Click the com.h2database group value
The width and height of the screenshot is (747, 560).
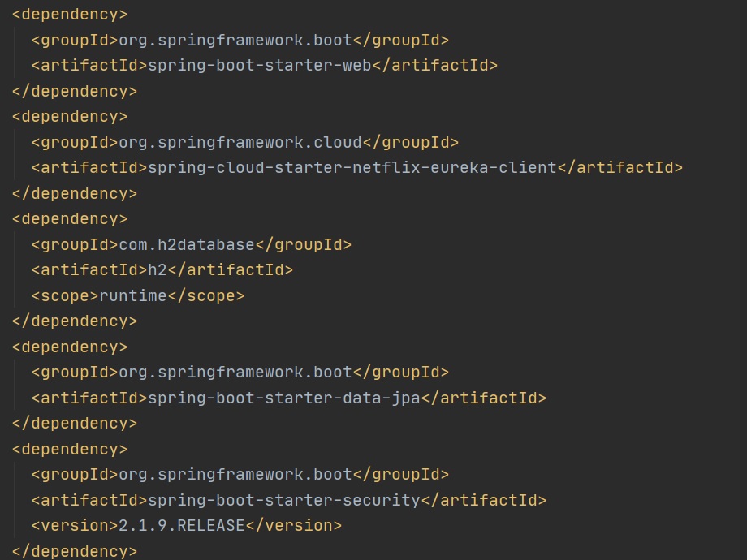pyautogui.click(x=187, y=244)
